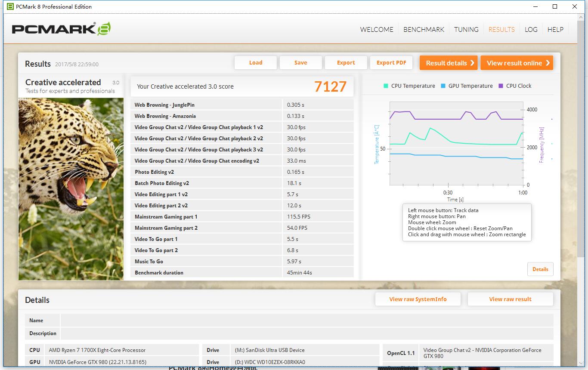This screenshot has width=588, height=370.
Task: Switch to the Benchmark tab
Action: coord(424,29)
